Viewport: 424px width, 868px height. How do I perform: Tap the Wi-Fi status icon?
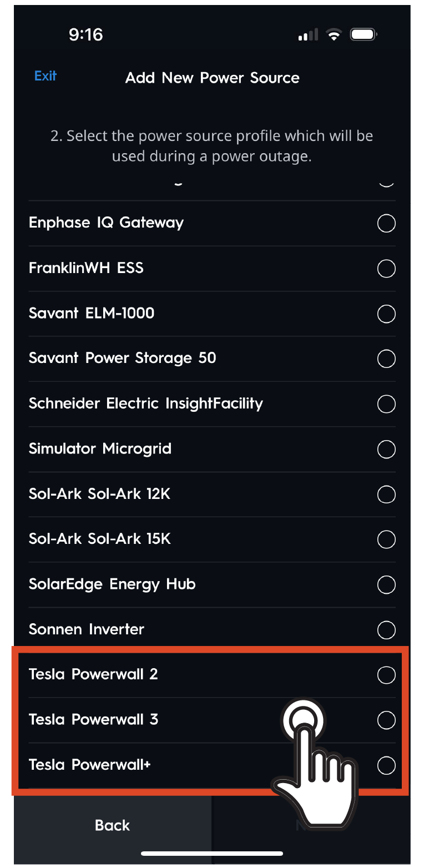(334, 36)
